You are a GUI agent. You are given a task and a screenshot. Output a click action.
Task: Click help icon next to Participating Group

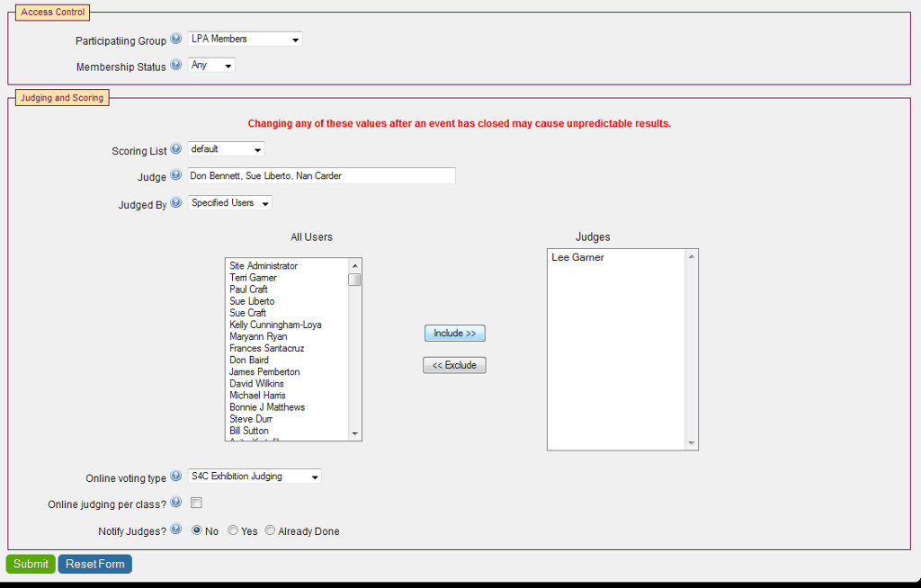[x=176, y=40]
